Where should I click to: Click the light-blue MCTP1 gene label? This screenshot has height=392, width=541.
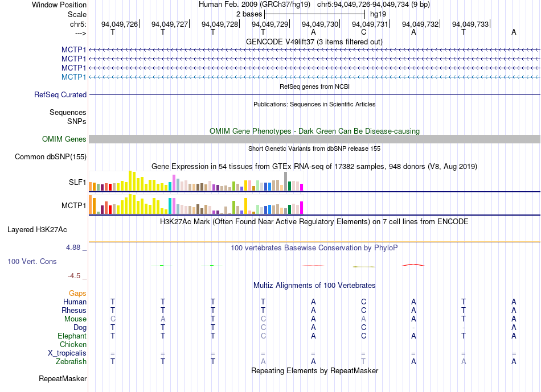click(x=73, y=77)
